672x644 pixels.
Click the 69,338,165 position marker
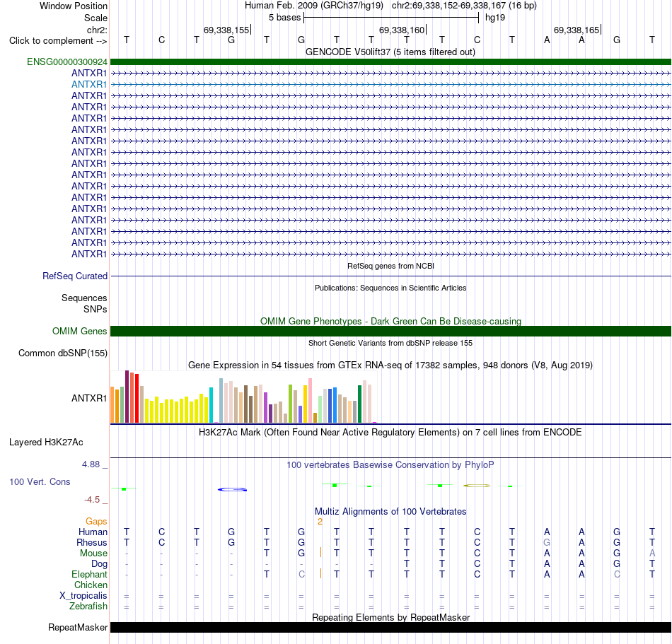click(x=577, y=30)
